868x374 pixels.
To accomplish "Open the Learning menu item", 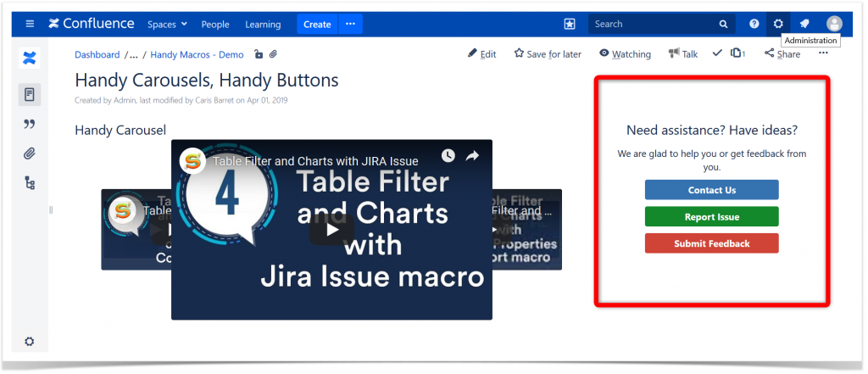I will click(263, 25).
